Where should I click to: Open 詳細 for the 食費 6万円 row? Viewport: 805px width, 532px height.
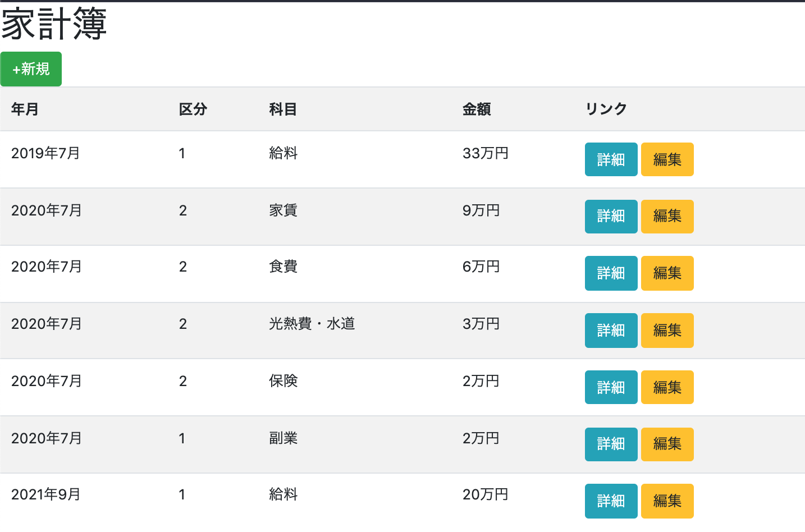pyautogui.click(x=611, y=273)
